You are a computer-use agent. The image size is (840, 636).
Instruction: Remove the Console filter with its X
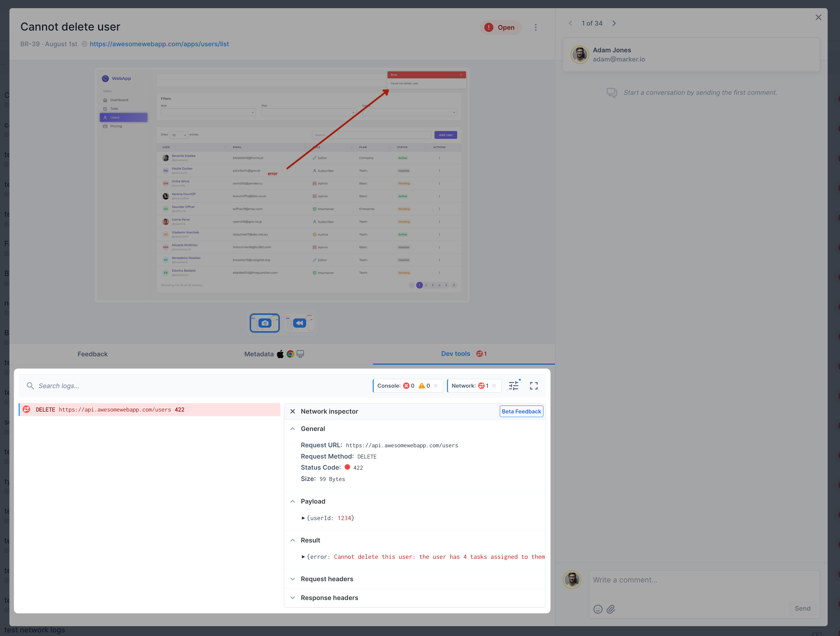pyautogui.click(x=435, y=386)
